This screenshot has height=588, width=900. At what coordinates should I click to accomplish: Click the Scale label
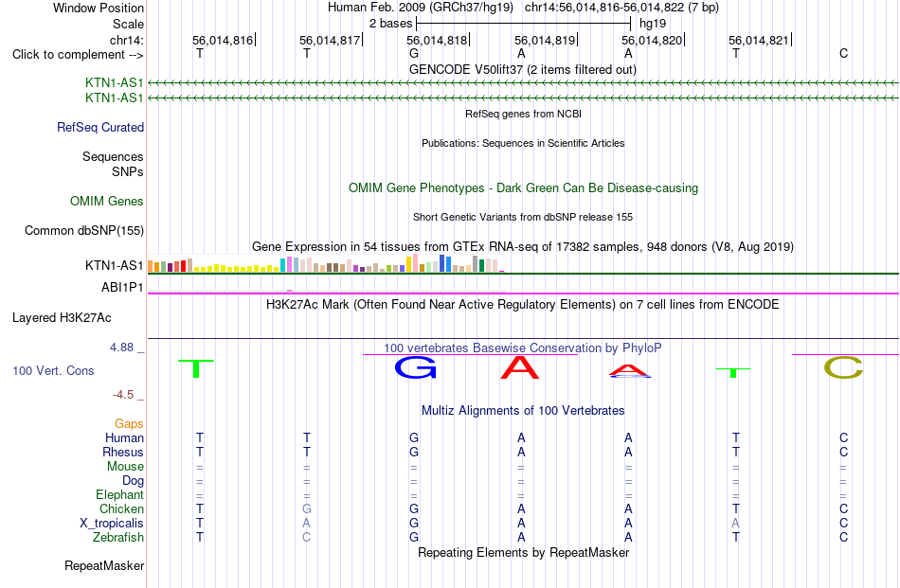click(x=128, y=24)
